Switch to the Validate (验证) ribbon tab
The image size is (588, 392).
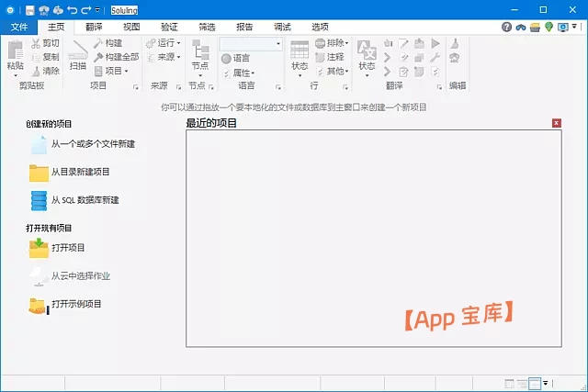coord(169,27)
